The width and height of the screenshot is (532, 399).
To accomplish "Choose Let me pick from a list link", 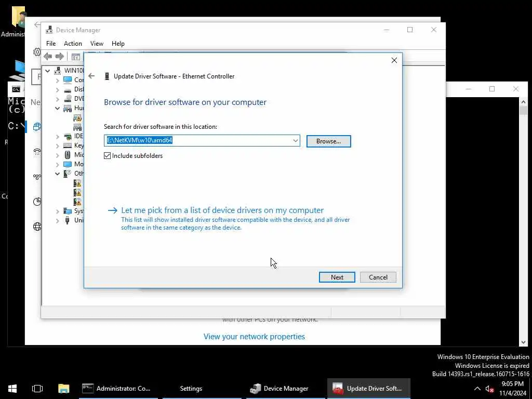I will [222, 210].
